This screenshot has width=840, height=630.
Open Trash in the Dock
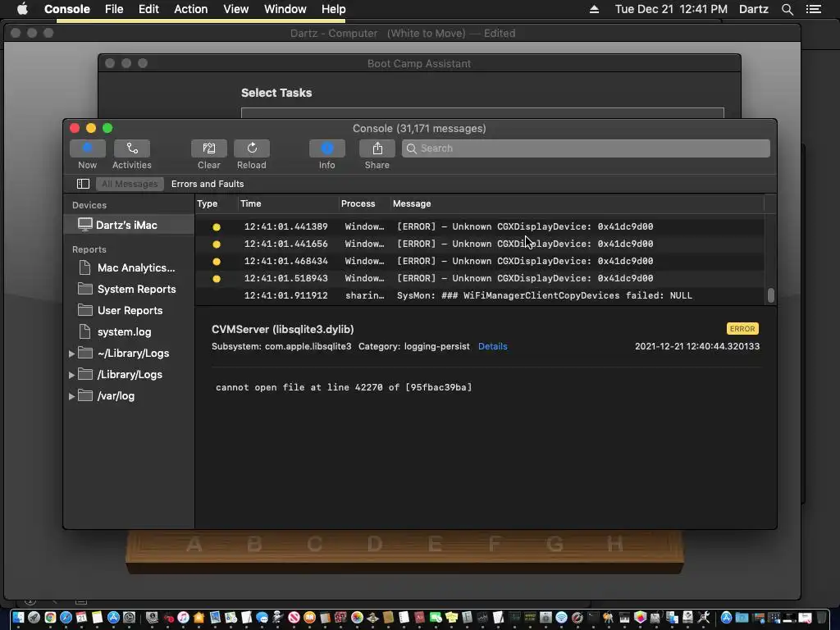[820, 617]
